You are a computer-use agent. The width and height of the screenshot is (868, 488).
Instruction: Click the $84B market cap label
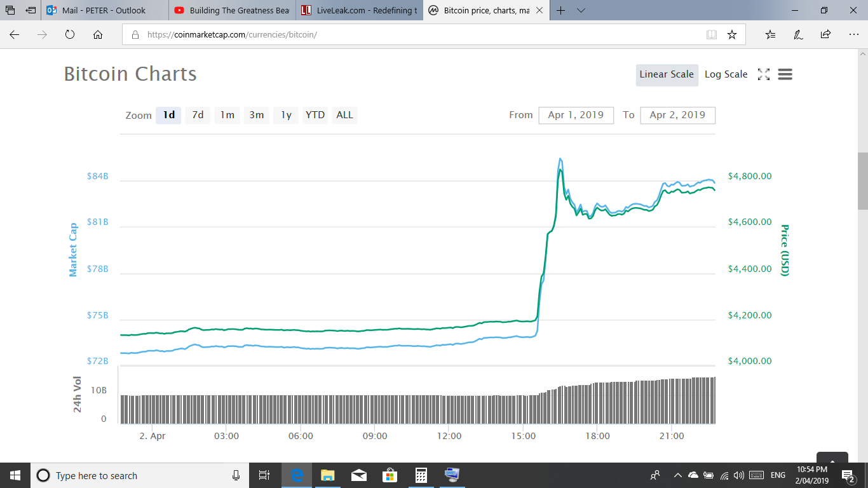97,176
